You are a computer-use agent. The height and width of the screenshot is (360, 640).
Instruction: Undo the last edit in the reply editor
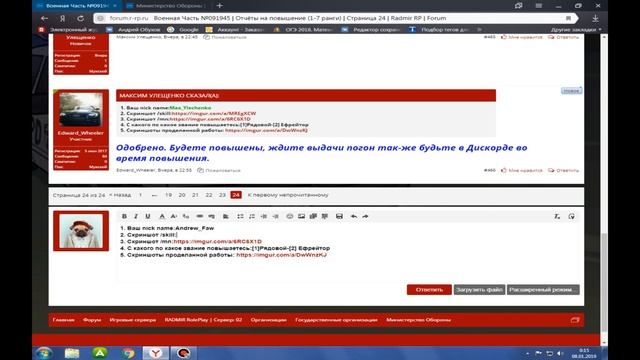point(353,216)
